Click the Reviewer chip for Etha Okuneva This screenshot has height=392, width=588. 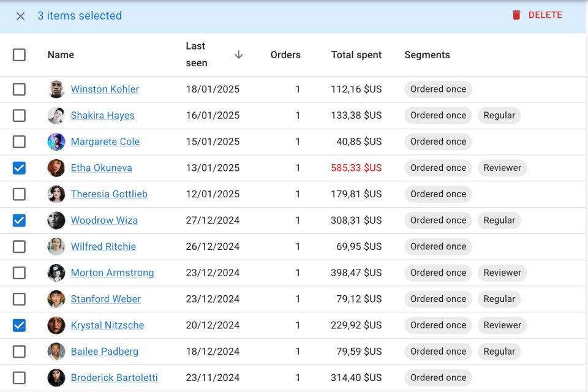click(502, 168)
